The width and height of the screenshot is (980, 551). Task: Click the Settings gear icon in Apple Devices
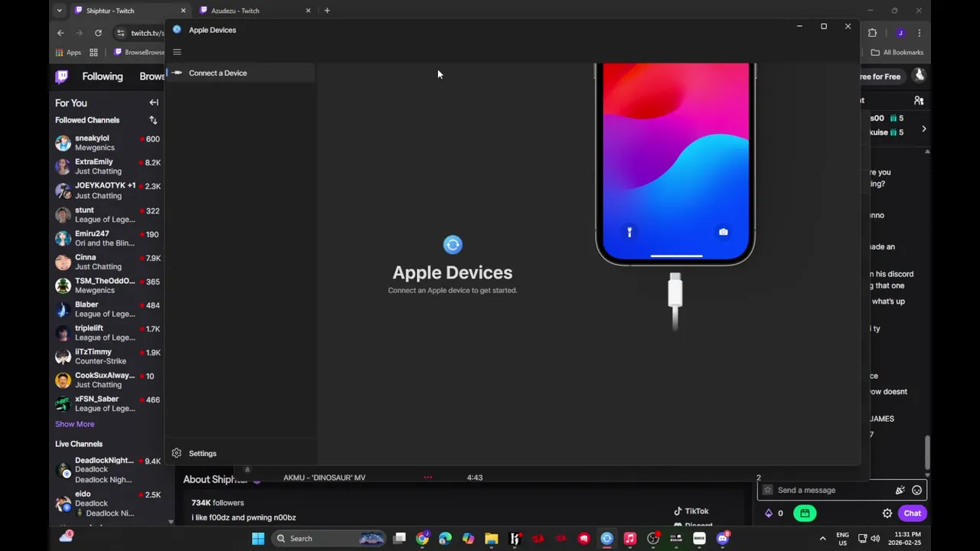177,453
